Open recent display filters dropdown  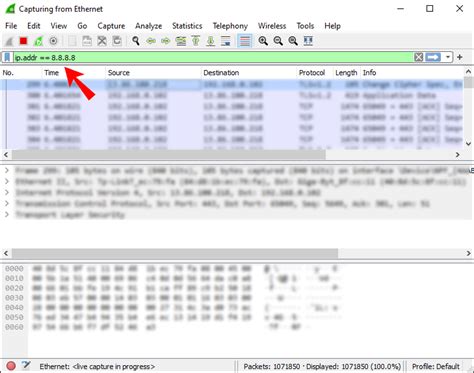coord(448,57)
